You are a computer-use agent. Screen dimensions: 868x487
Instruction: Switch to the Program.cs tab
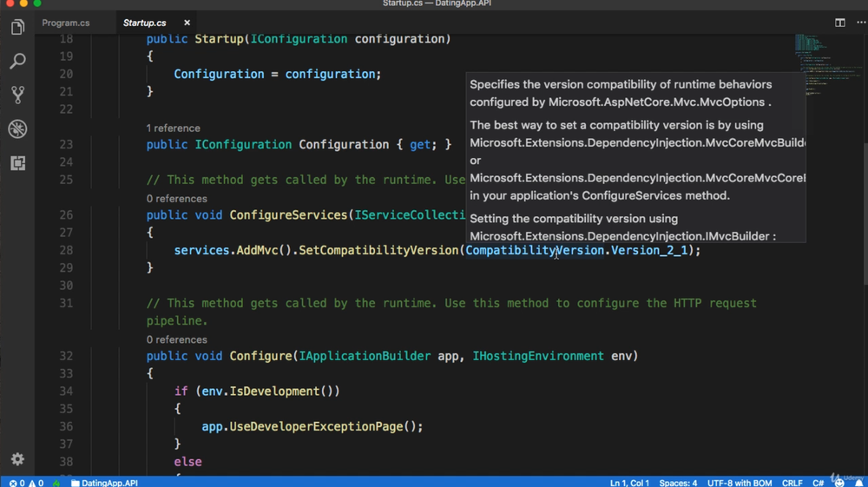(66, 23)
